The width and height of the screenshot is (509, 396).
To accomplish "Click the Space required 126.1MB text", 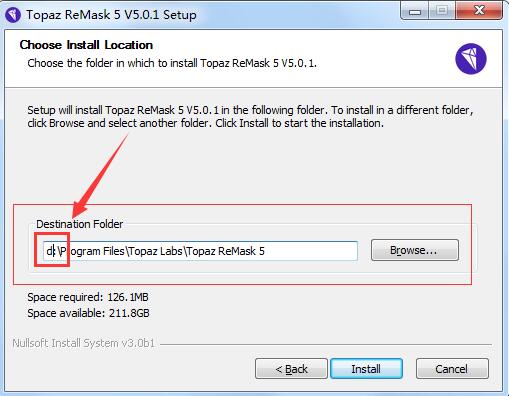I will [x=88, y=297].
